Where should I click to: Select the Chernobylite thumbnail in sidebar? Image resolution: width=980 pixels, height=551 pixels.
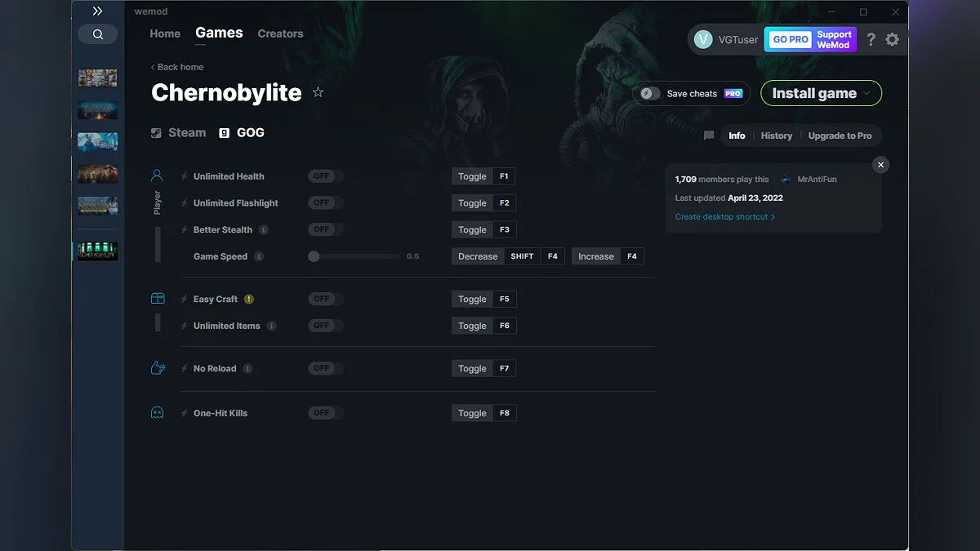click(98, 251)
